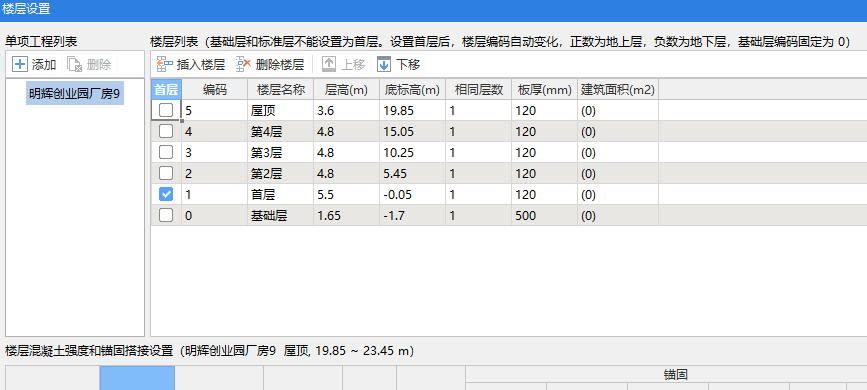This screenshot has width=867, height=390.
Task: Click the 500 slab thickness cell
Action: pos(545,215)
